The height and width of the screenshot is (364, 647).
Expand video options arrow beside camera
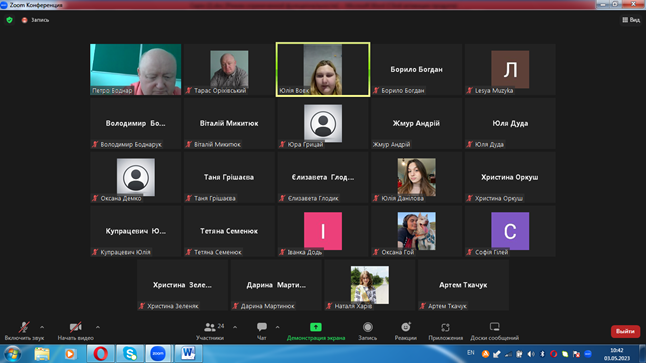pos(98,327)
